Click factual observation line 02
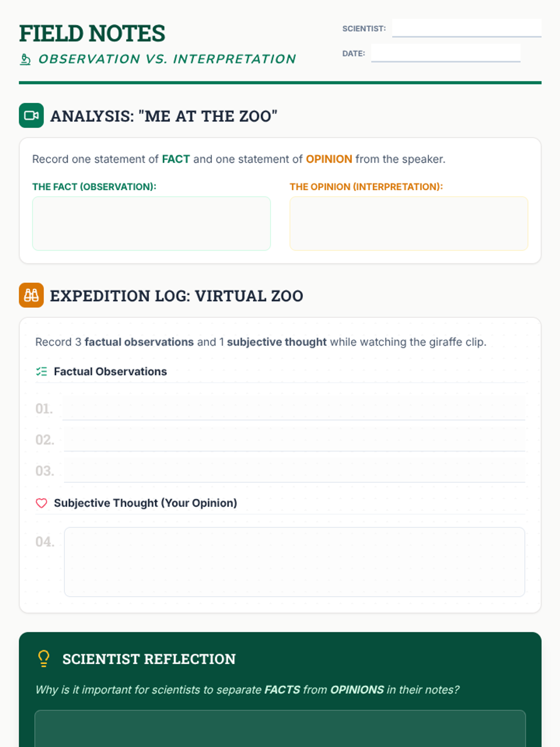 [x=294, y=440]
